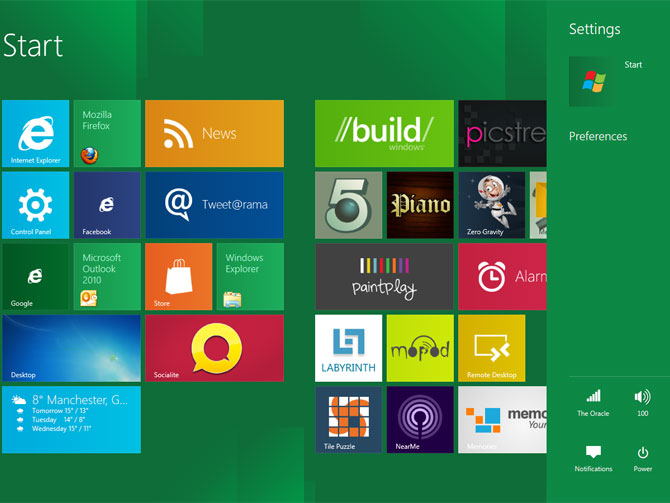Open the Control Panel gear tile
This screenshot has width=670, height=503.
tap(36, 205)
